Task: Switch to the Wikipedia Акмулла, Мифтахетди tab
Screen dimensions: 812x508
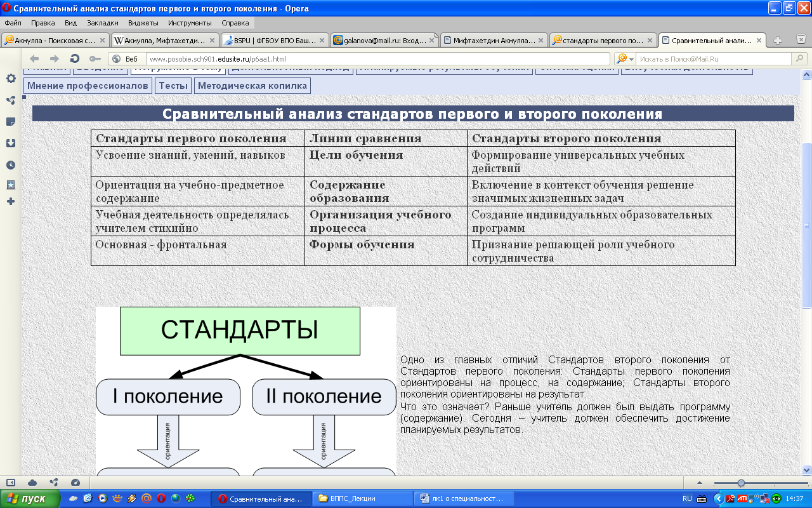Action: 165,40
